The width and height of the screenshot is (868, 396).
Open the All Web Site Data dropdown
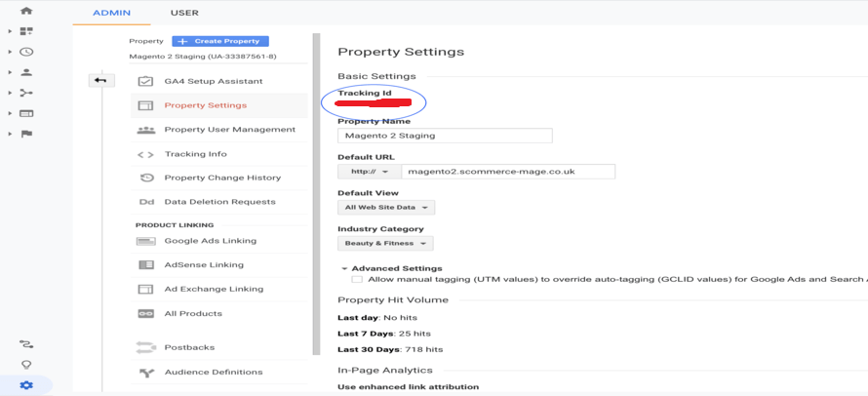(386, 207)
